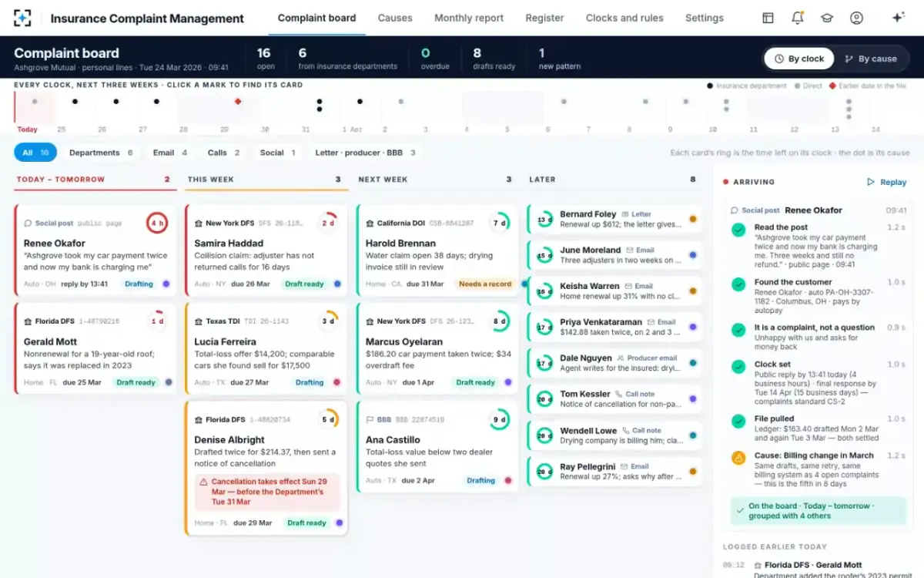
Task: Filter by Letter · producer · BBB chip
Action: (x=365, y=153)
